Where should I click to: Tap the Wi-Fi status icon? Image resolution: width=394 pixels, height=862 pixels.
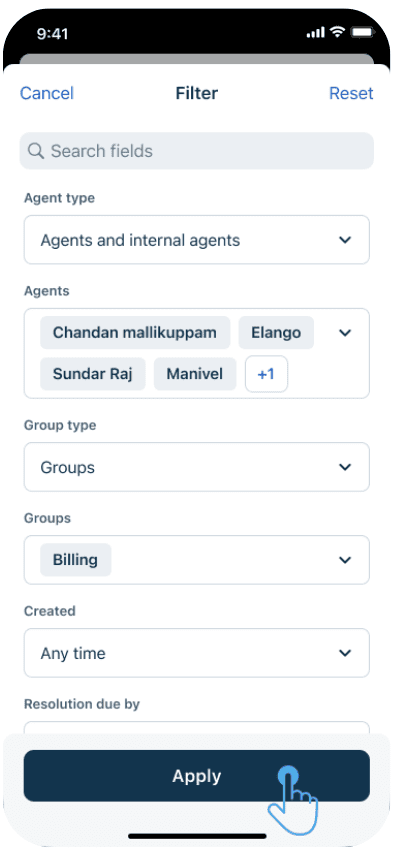pyautogui.click(x=337, y=32)
